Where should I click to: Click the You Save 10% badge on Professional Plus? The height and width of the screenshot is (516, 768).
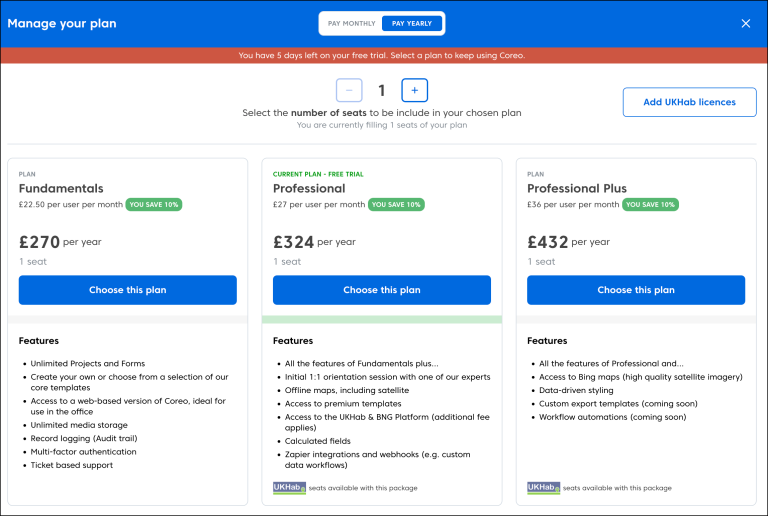coord(650,205)
